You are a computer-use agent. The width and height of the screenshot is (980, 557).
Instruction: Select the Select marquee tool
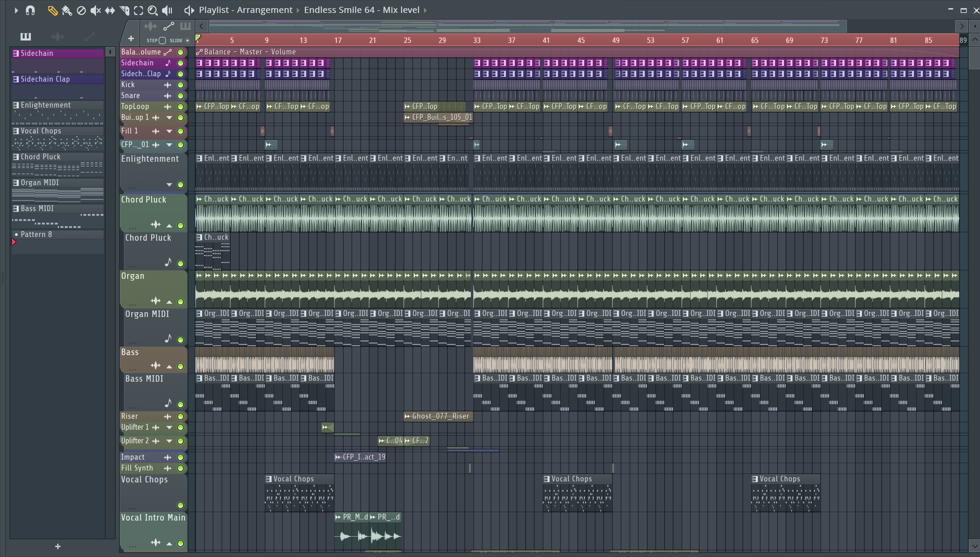click(x=138, y=10)
